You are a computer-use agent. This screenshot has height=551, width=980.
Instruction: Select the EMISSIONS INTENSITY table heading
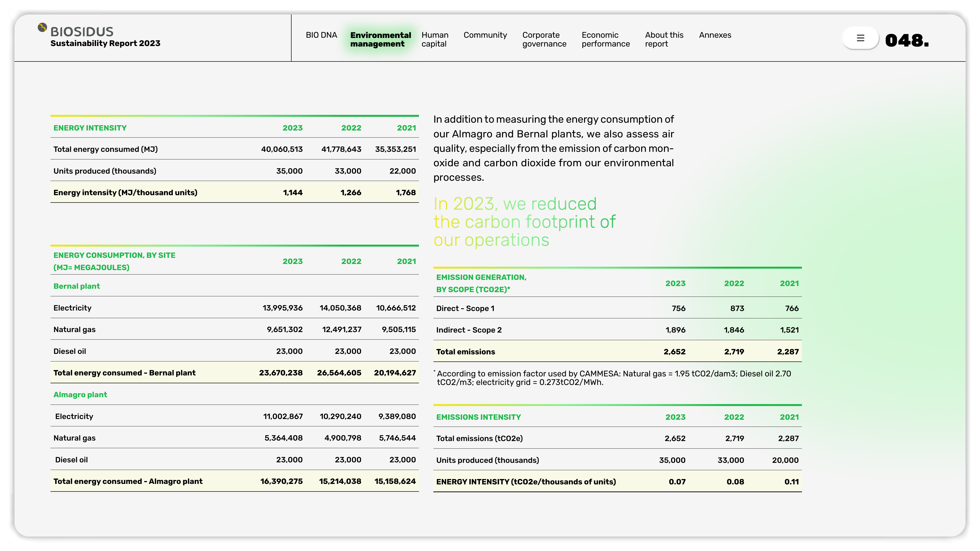click(x=478, y=417)
